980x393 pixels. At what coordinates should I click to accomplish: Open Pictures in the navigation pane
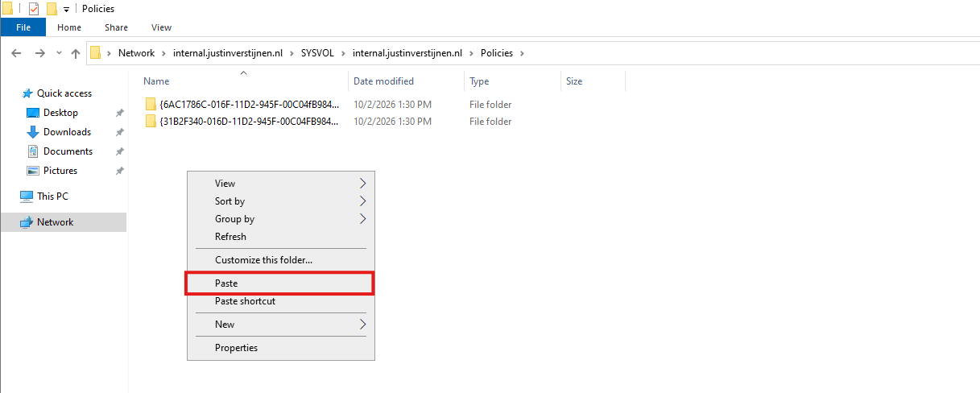coord(60,171)
